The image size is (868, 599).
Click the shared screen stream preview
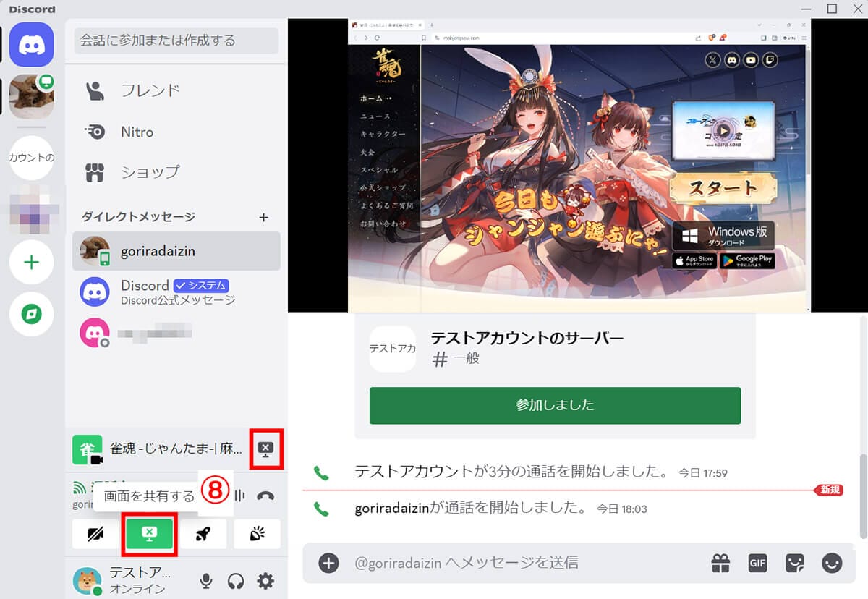(x=579, y=165)
